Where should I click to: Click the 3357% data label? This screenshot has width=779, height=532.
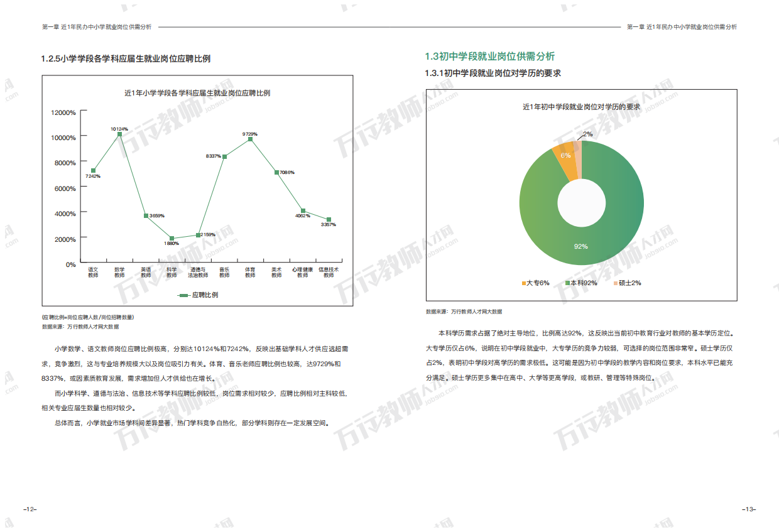tap(329, 224)
